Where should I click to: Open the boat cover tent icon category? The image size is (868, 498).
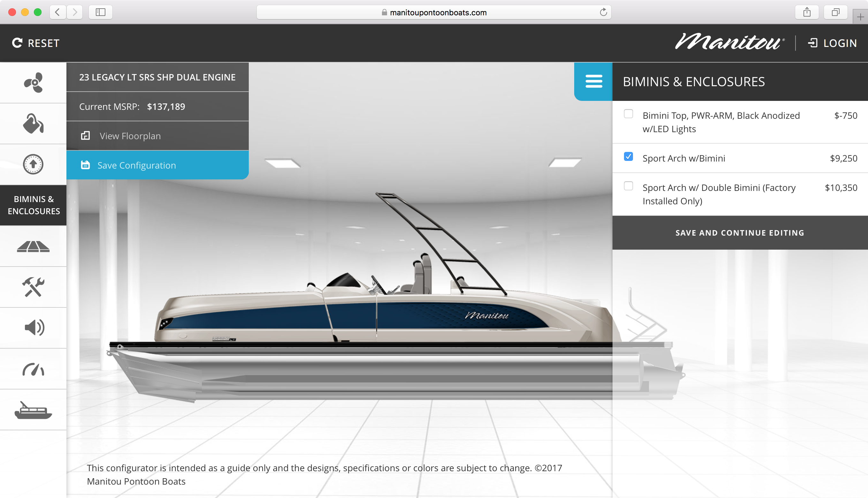(x=33, y=246)
